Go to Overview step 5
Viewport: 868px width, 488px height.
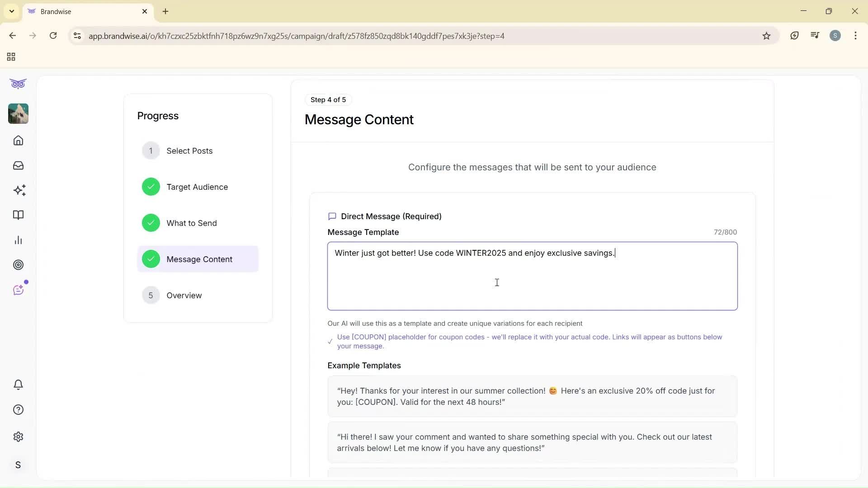[x=184, y=296]
